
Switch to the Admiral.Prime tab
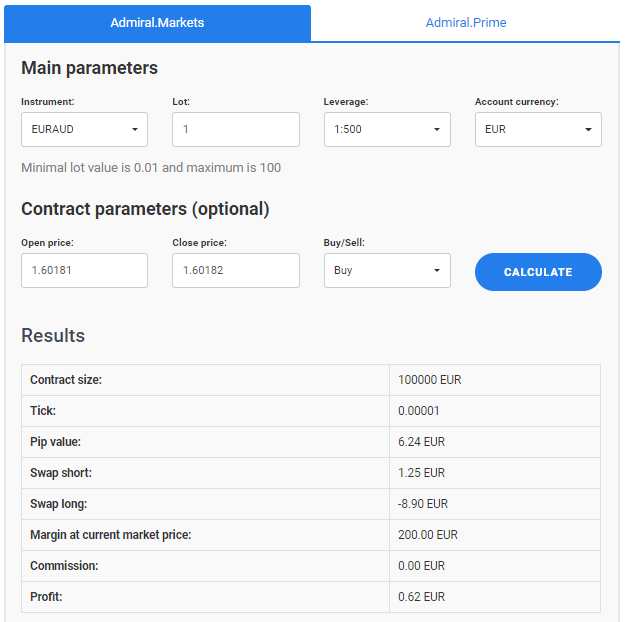click(465, 23)
